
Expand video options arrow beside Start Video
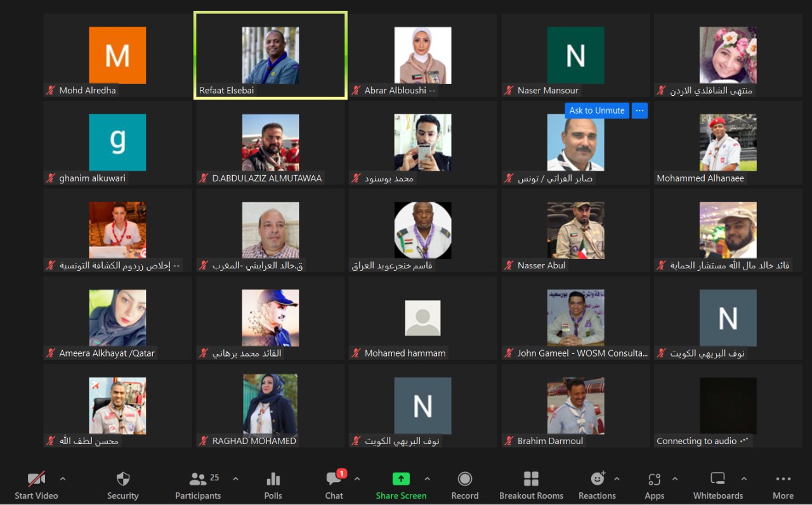62,479
